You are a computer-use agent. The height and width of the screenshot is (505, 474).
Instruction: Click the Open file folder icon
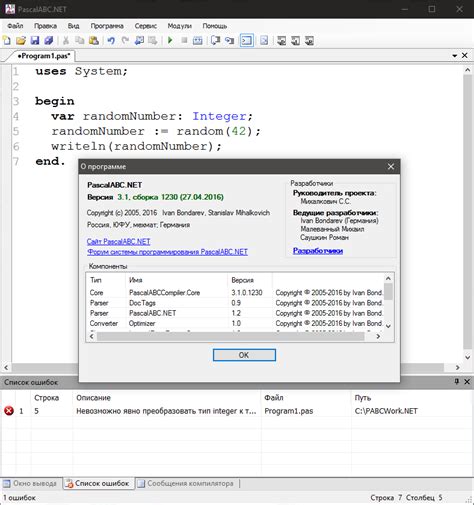pos(21,41)
